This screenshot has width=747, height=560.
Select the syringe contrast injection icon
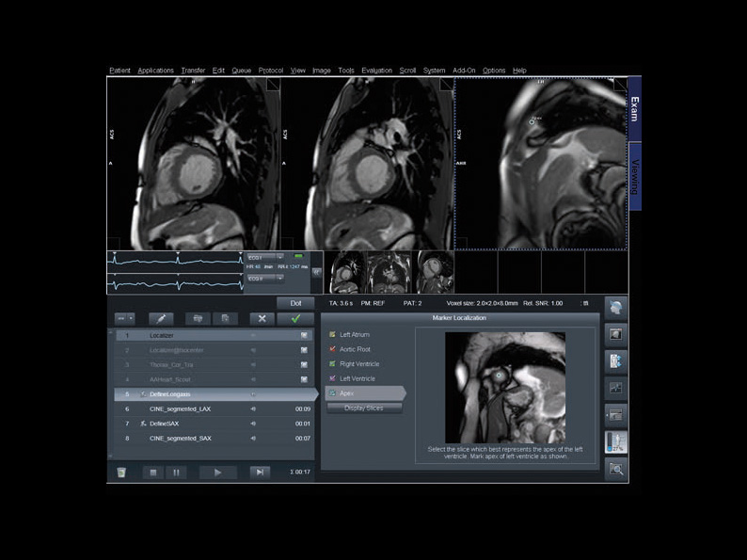pyautogui.click(x=161, y=319)
